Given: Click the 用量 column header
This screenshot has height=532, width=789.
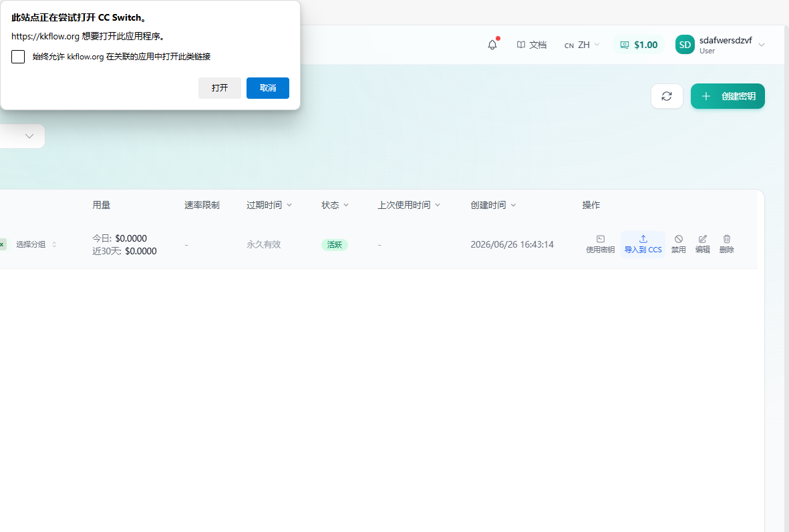Looking at the screenshot, I should [x=101, y=205].
